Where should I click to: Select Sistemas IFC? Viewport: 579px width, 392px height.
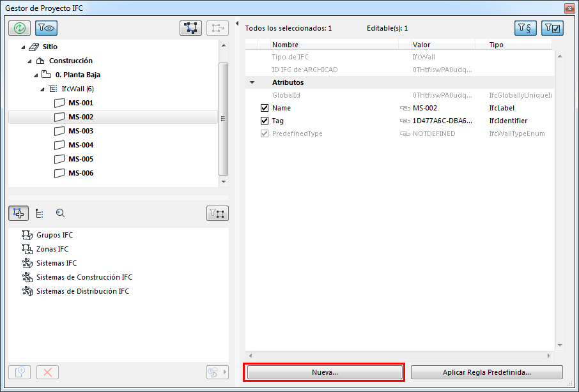pyautogui.click(x=56, y=263)
